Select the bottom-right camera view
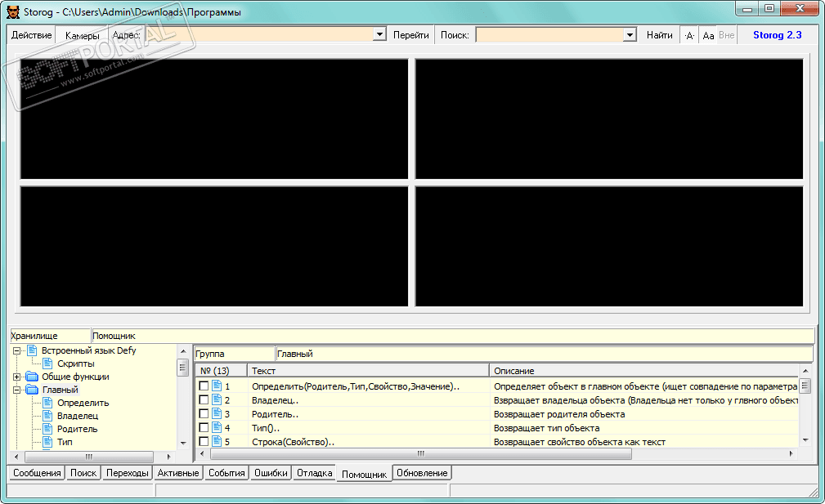825x504 pixels. (609, 246)
